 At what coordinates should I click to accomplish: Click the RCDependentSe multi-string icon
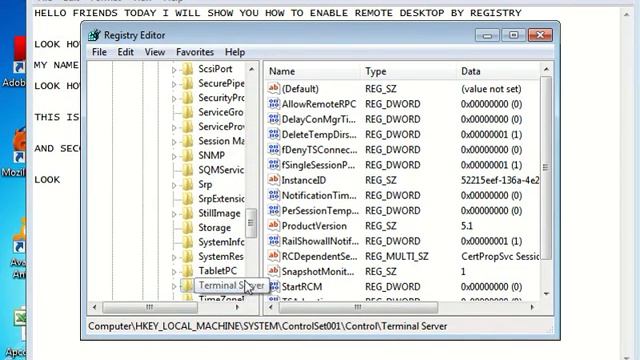[x=273, y=256]
